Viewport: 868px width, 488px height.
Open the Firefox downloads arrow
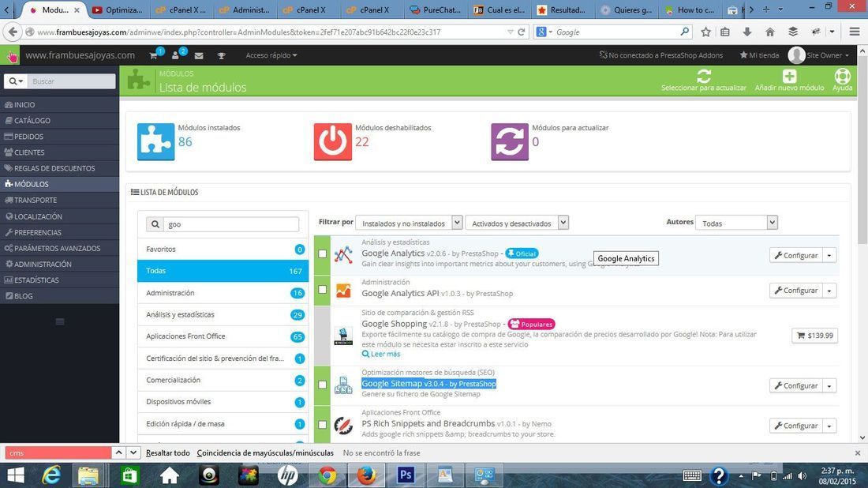(x=746, y=32)
